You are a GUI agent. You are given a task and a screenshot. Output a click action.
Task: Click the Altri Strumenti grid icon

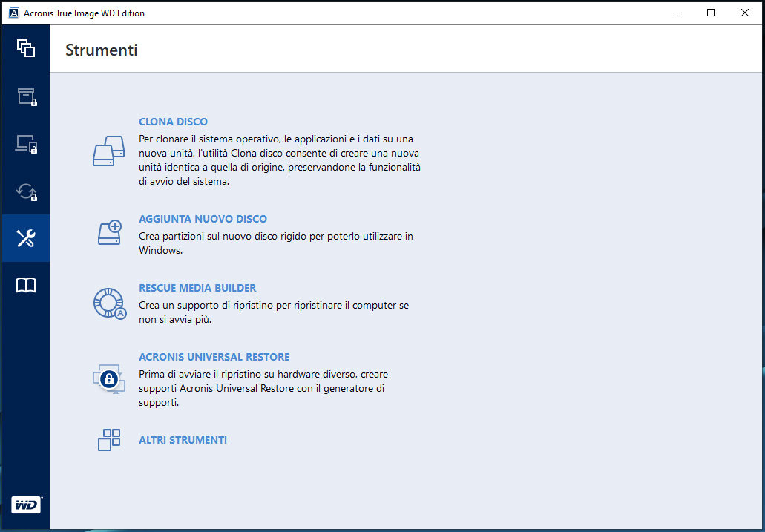(109, 440)
